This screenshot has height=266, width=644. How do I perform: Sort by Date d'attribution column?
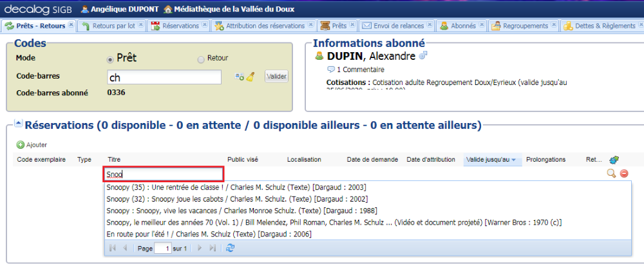click(431, 159)
